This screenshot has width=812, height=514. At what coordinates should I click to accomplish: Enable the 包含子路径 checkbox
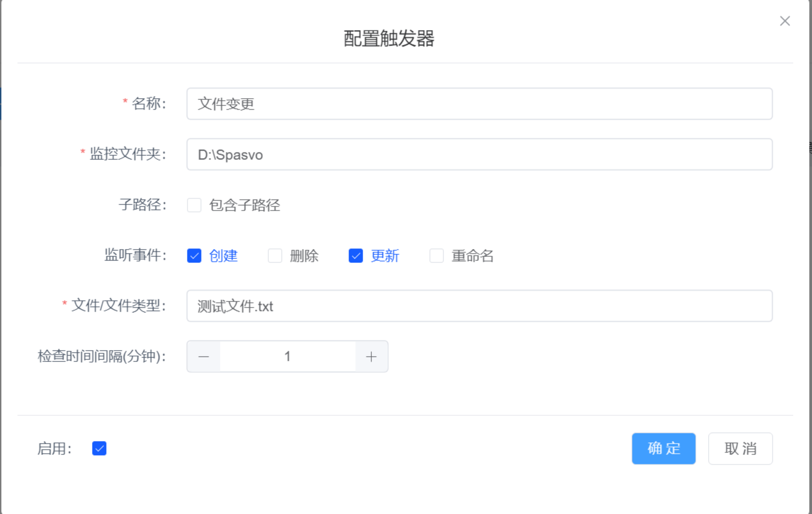[194, 205]
